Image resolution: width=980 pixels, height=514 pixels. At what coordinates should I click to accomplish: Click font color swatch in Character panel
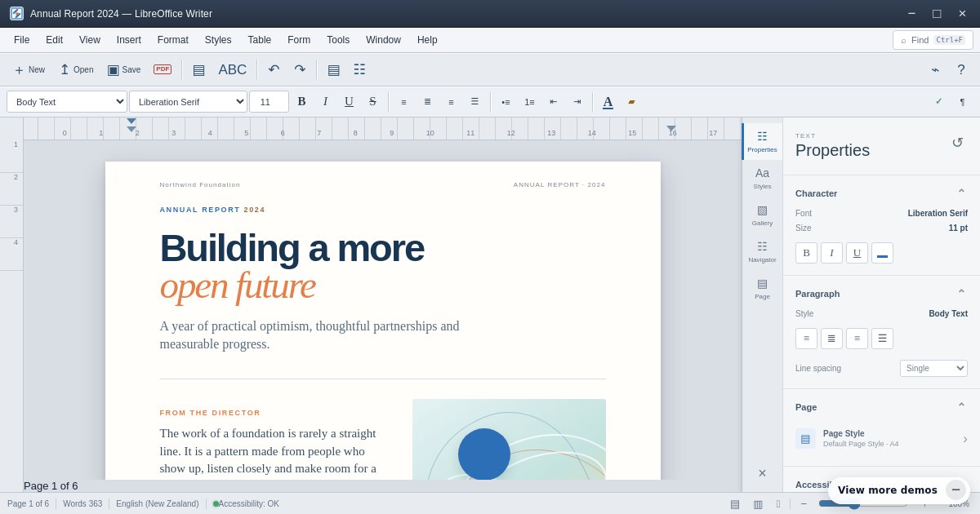[x=882, y=253]
